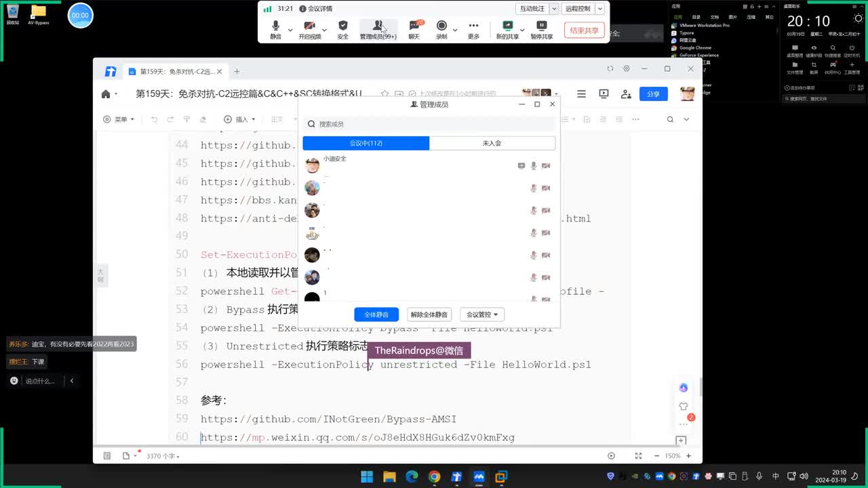868x488 pixels.
Task: Expand dropdown next to 互动批注
Action: click(x=554, y=9)
